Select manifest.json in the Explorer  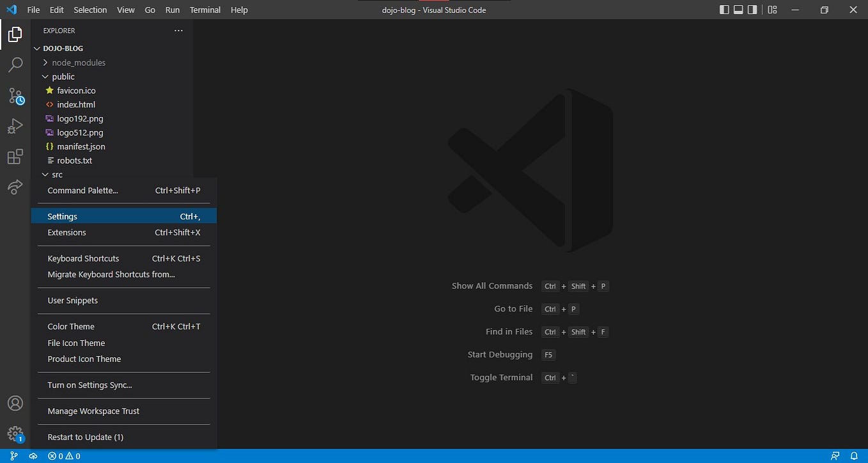pyautogui.click(x=81, y=146)
